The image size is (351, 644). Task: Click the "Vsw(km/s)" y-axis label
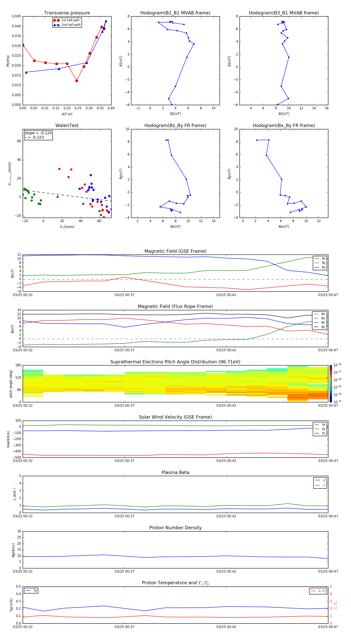(8, 439)
